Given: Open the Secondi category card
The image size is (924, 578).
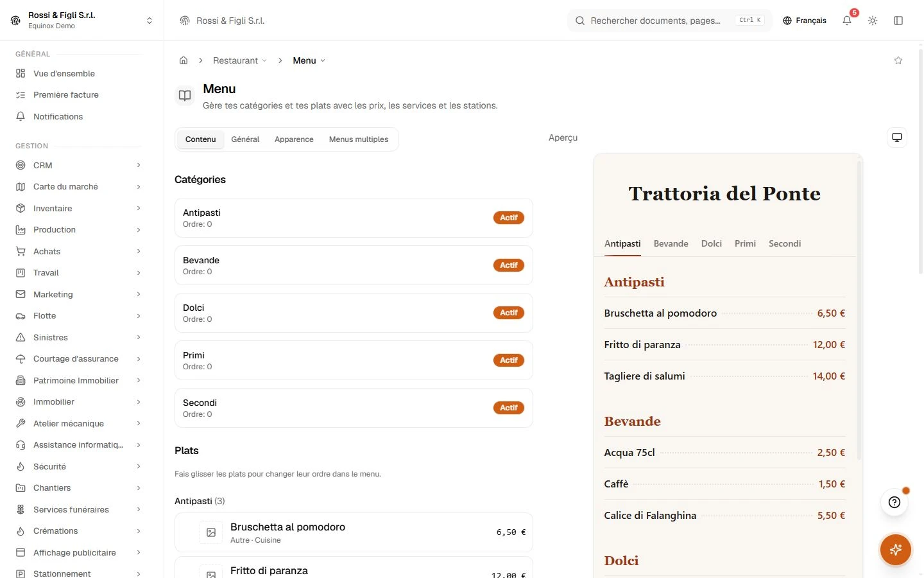Looking at the screenshot, I should (x=354, y=408).
